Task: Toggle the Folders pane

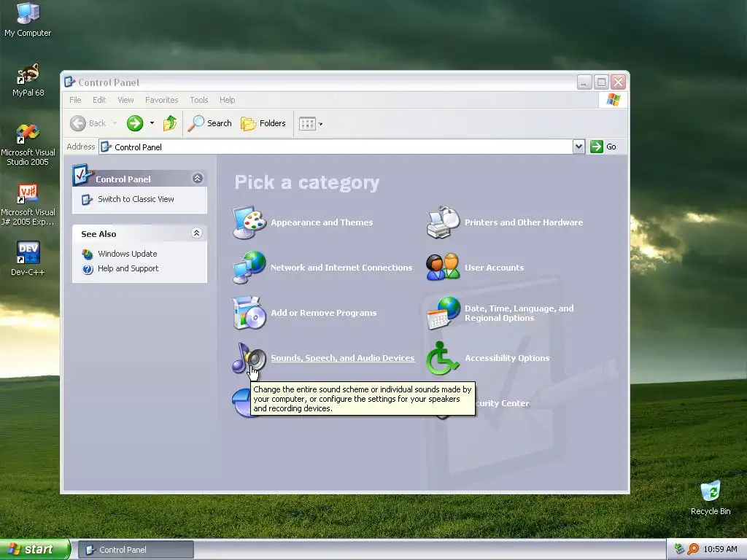Action: (263, 123)
